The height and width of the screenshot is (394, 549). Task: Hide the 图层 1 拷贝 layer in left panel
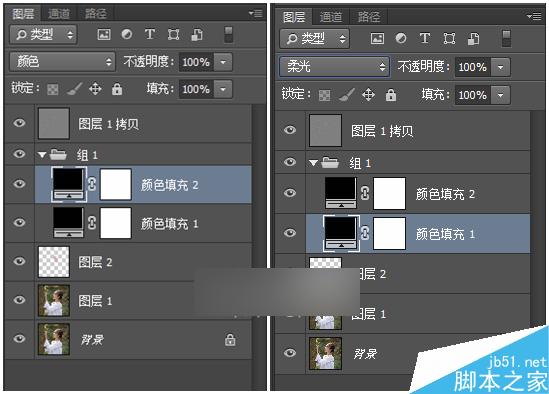(19, 123)
